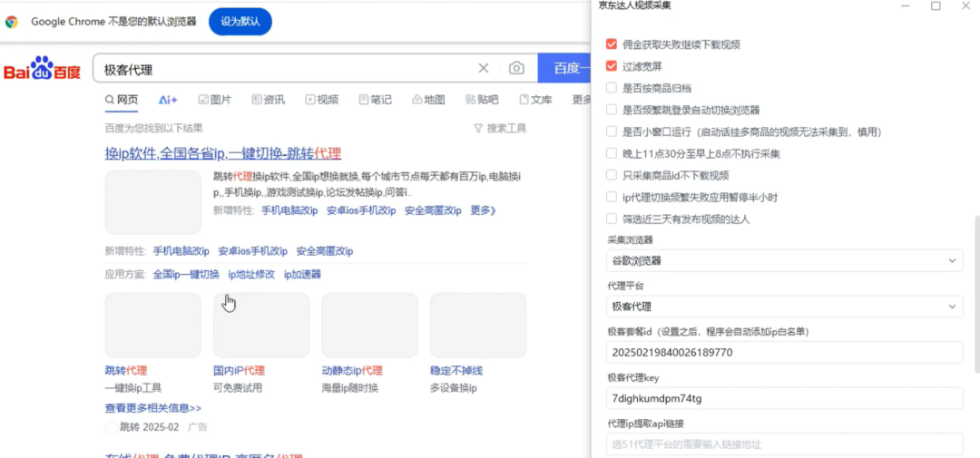This screenshot has height=458, width=980.
Task: Open the 地图 tab
Action: click(428, 100)
